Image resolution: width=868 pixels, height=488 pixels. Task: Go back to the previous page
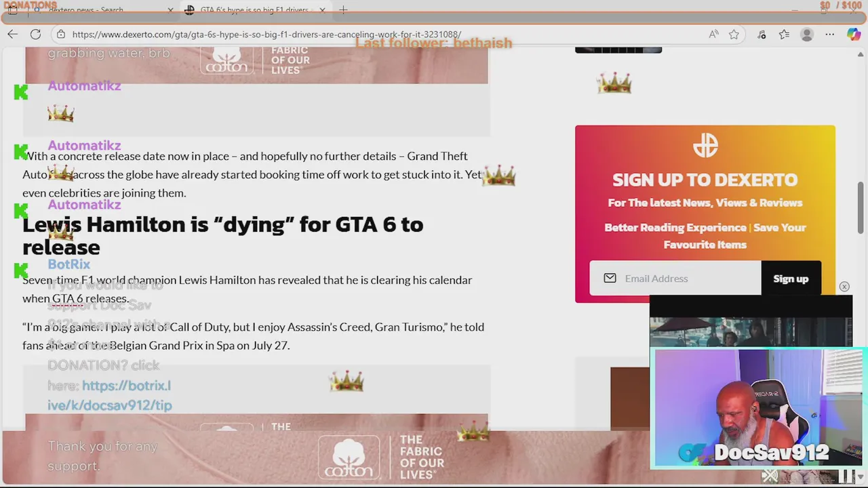12,34
